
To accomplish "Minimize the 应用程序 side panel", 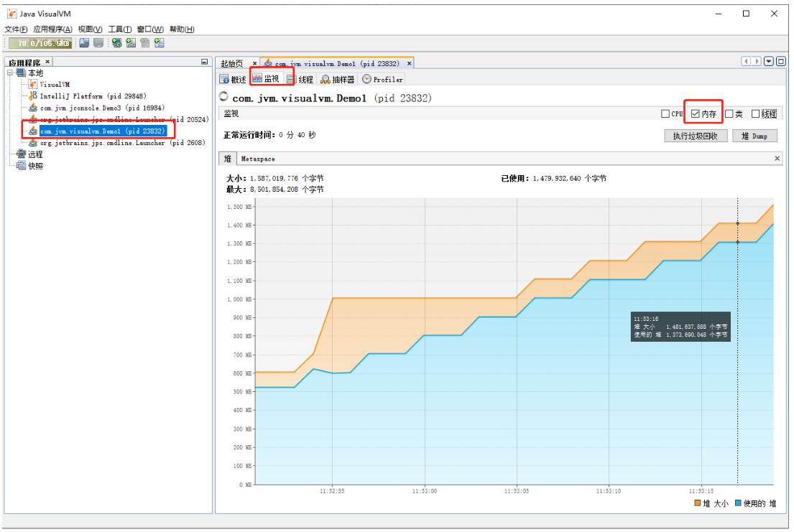I will (x=204, y=63).
